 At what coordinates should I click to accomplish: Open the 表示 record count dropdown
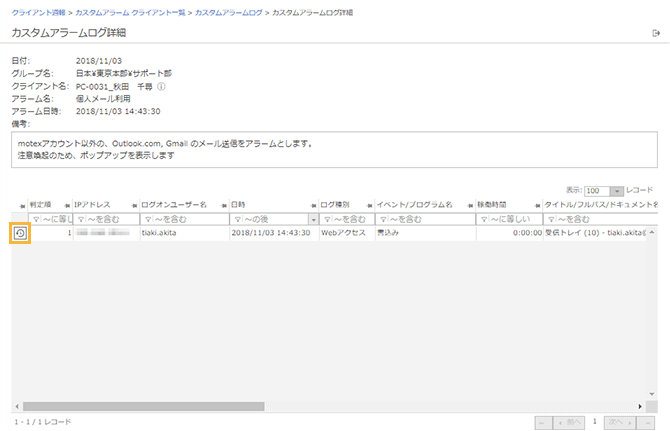(617, 190)
